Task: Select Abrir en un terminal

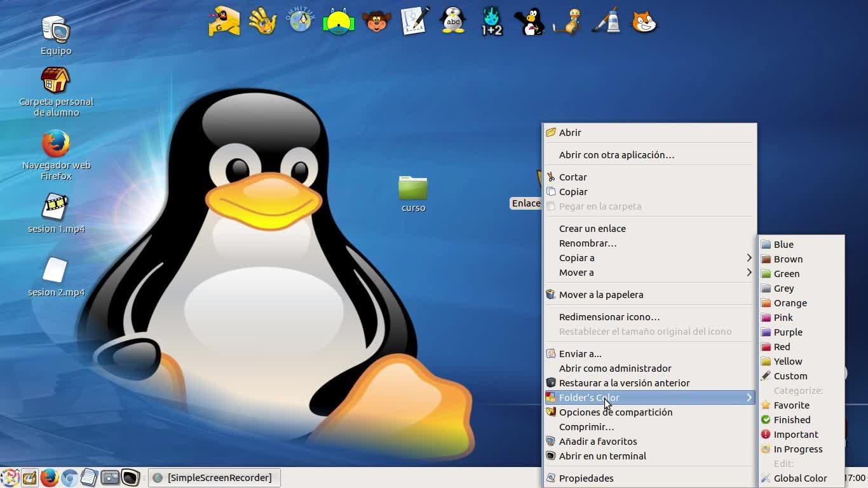Action: pyautogui.click(x=649, y=456)
